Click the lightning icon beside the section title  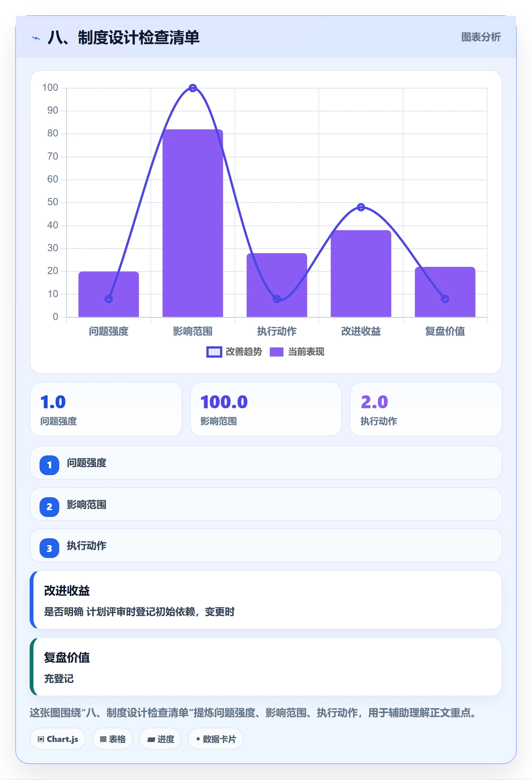pyautogui.click(x=36, y=38)
